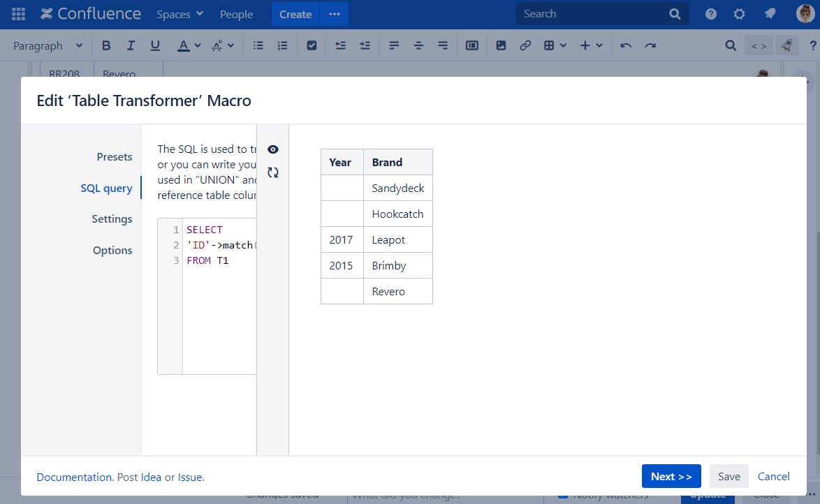Insert a link icon
820x504 pixels.
(x=525, y=45)
